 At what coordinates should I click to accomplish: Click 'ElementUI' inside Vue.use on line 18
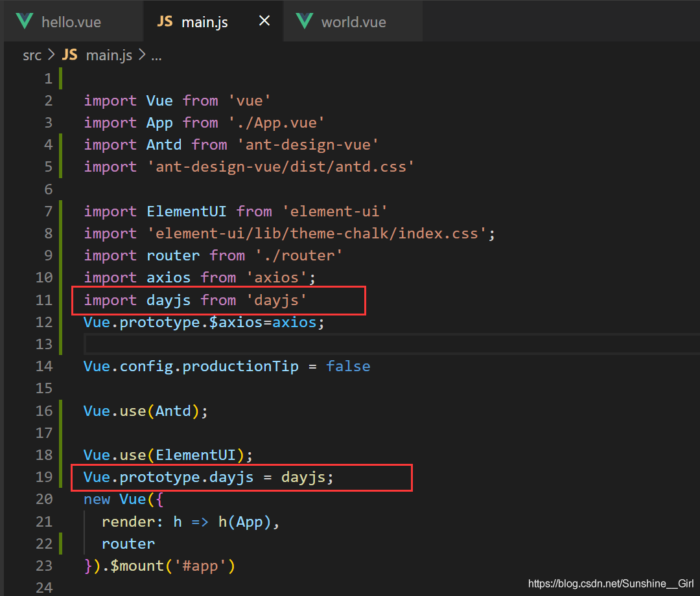[x=195, y=455]
